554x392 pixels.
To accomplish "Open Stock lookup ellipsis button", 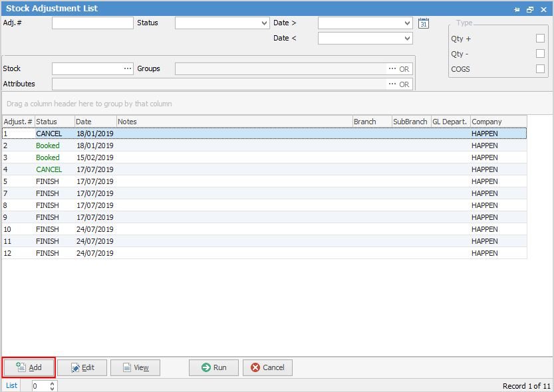I will [128, 69].
